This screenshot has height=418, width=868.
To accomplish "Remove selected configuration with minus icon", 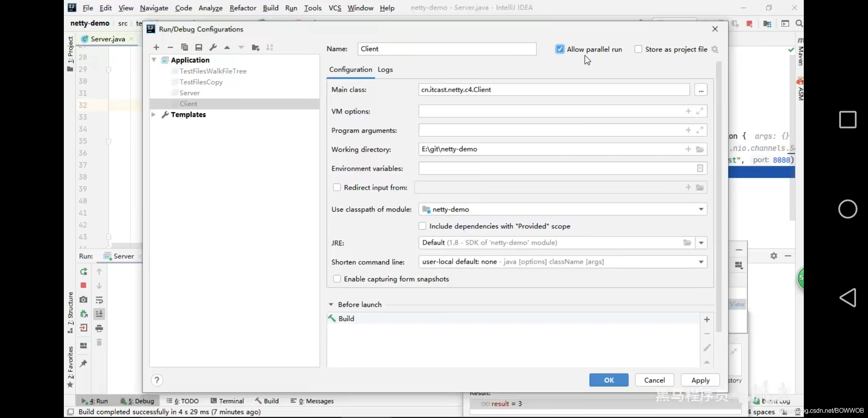I will click(x=170, y=47).
